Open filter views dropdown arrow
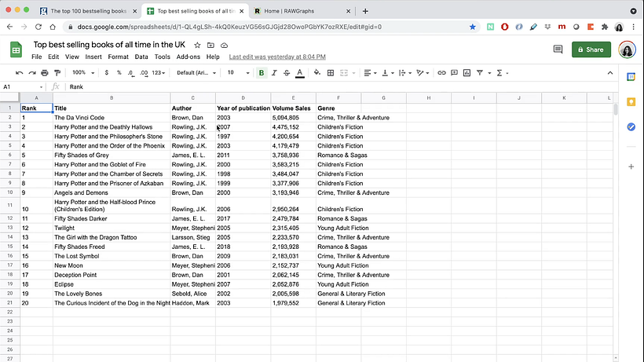 pos(489,73)
